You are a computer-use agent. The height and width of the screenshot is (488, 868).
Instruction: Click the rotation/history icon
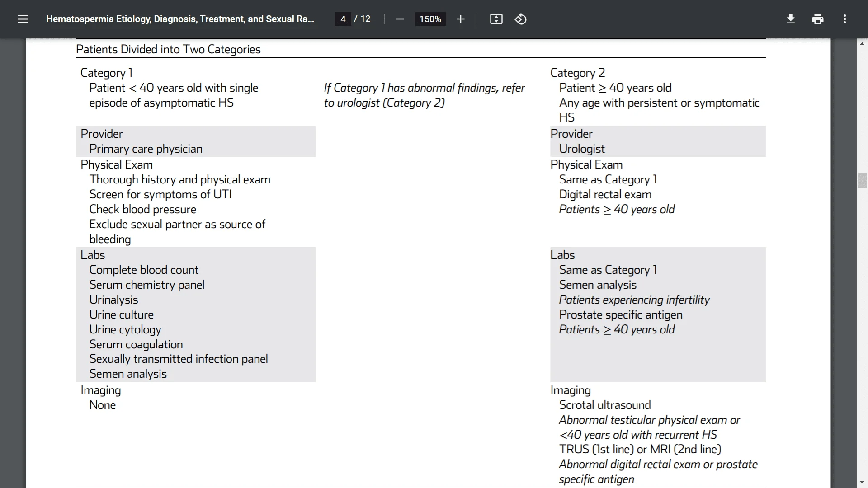click(x=520, y=19)
